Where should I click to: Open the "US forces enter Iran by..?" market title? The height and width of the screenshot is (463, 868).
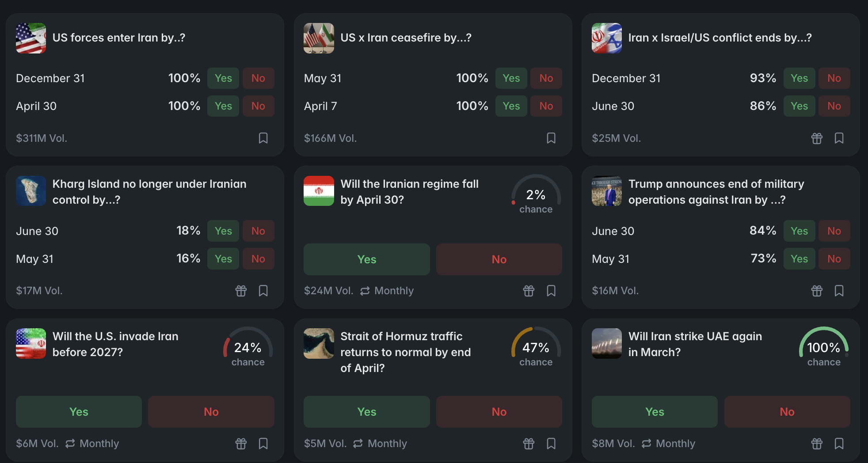[x=119, y=38]
